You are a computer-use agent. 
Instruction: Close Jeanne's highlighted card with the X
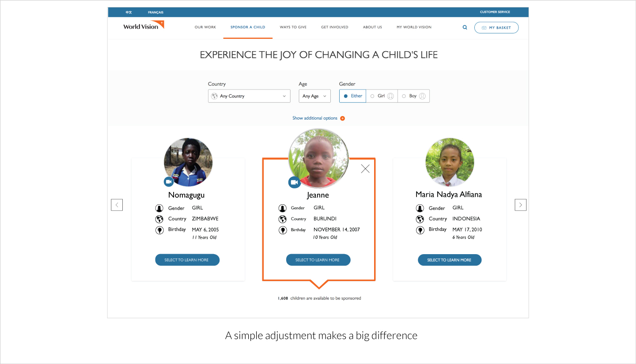365,169
